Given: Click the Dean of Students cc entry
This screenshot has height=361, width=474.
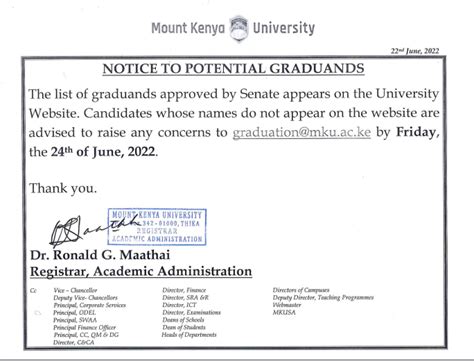Looking at the screenshot, I should pyautogui.click(x=184, y=327).
